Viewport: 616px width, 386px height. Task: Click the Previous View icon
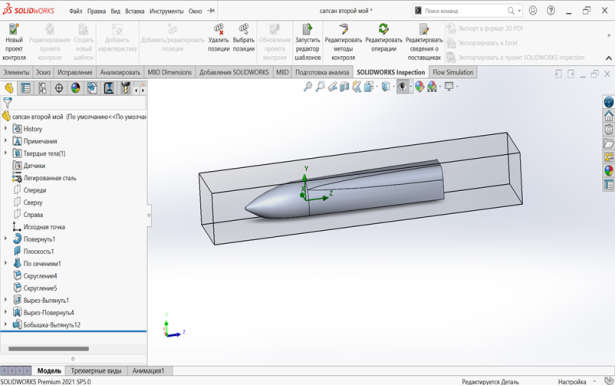[332, 86]
